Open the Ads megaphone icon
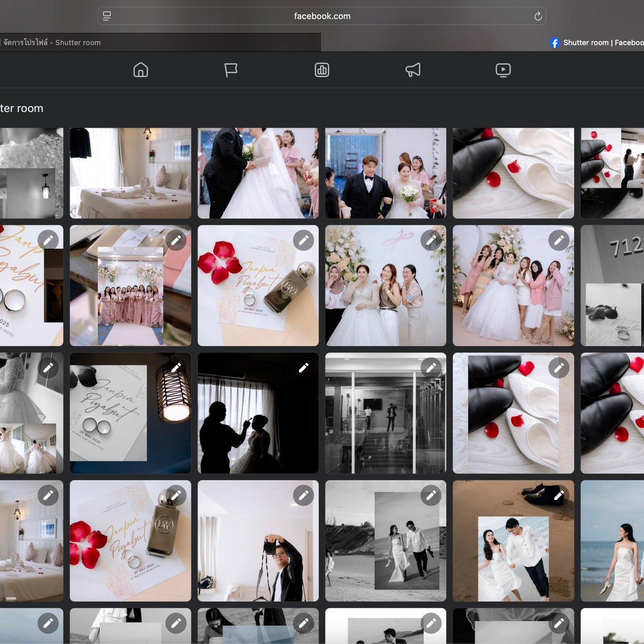 [x=413, y=70]
